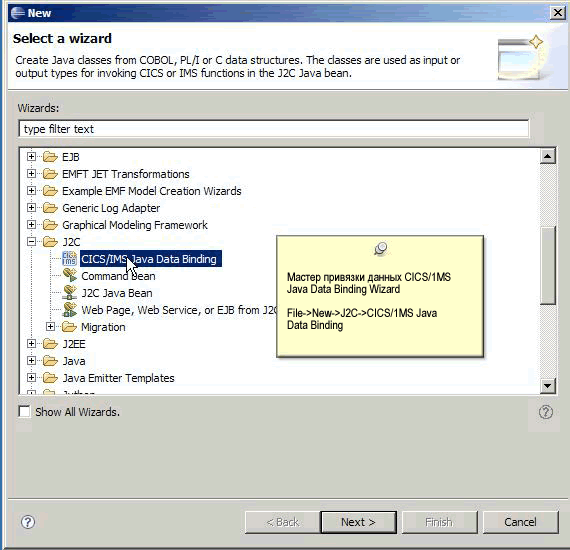
Task: Click the open J2C folder icon
Action: tap(50, 242)
